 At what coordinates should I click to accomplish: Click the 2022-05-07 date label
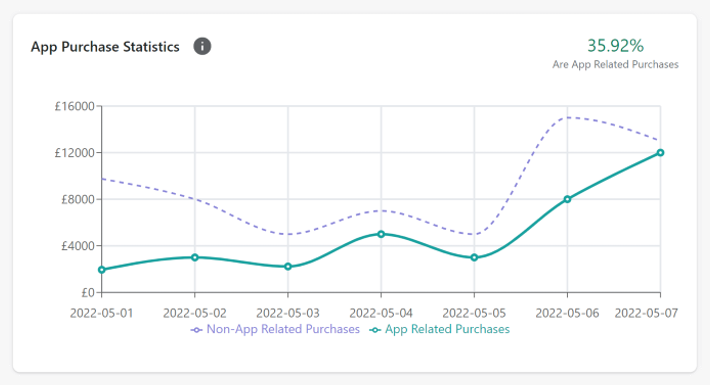[646, 313]
